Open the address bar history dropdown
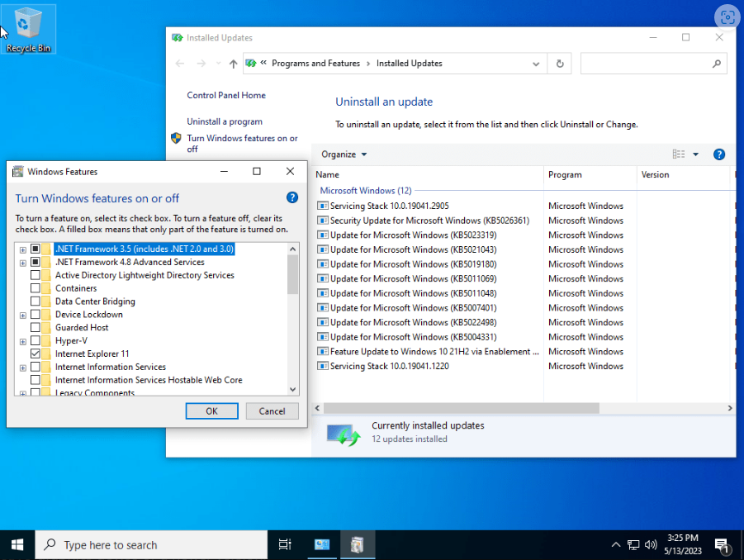 tap(536, 64)
